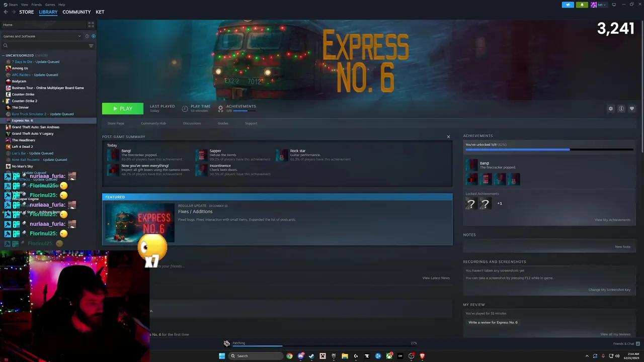Open the Xbox app from the taskbar
644x362 pixels.
tap(389, 356)
